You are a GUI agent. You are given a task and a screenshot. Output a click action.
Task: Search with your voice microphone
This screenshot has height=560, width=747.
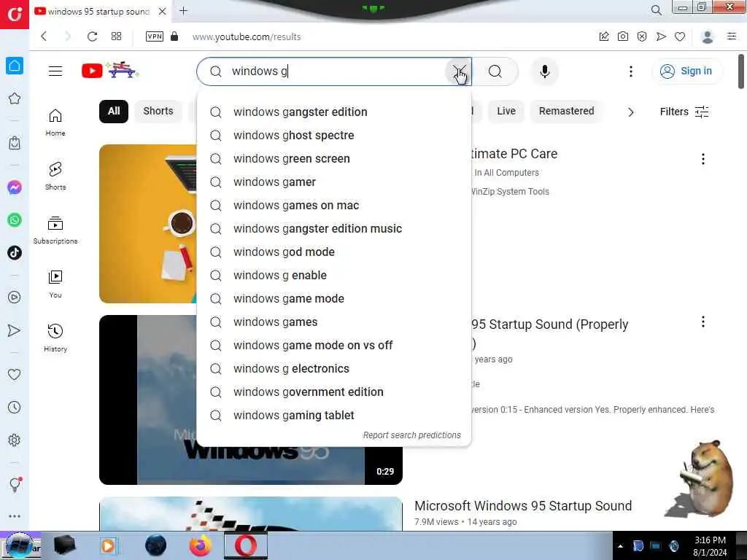(x=544, y=71)
